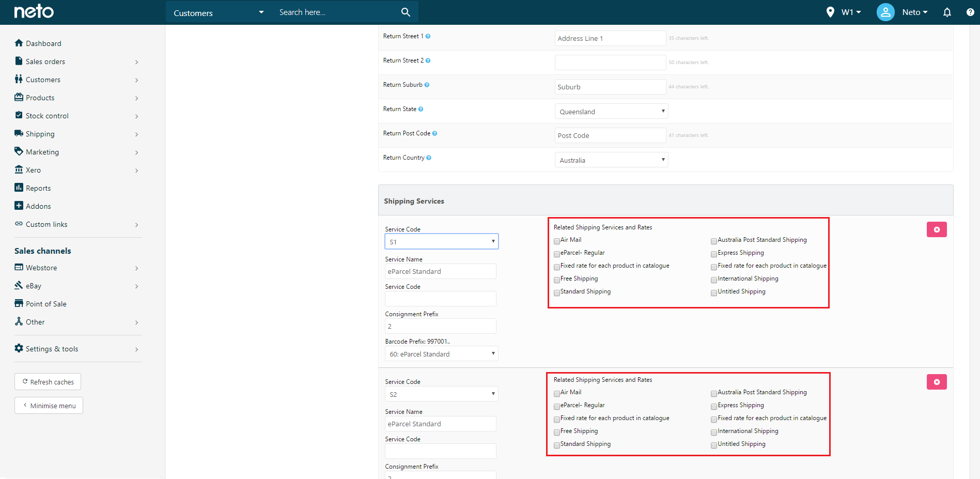This screenshot has height=479, width=980.
Task: Click the S1 Service Name eParcel Standard field
Action: click(x=441, y=271)
